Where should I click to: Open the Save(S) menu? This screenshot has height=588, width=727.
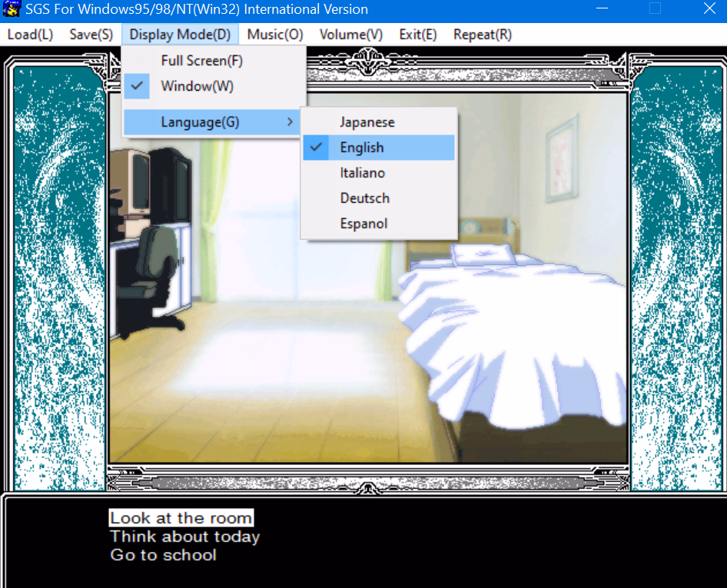[x=91, y=35]
